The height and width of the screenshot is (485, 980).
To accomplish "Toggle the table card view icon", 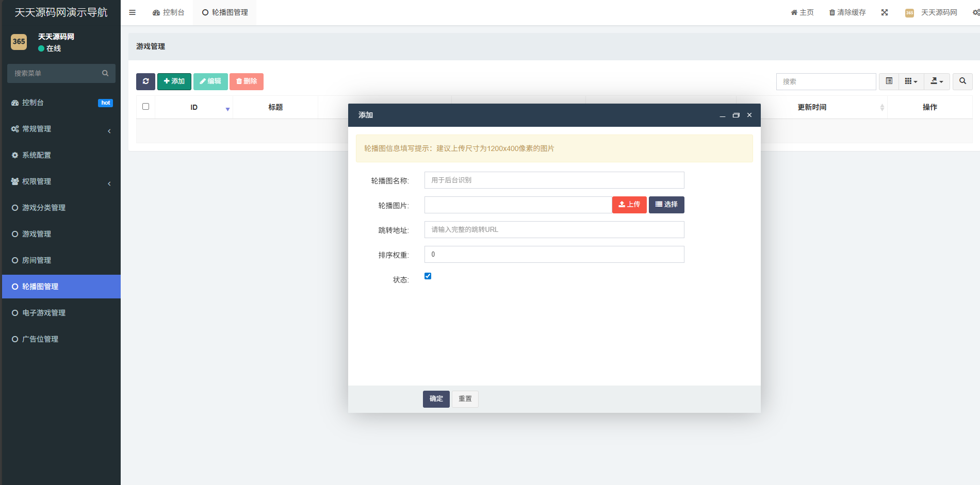I will pos(889,81).
